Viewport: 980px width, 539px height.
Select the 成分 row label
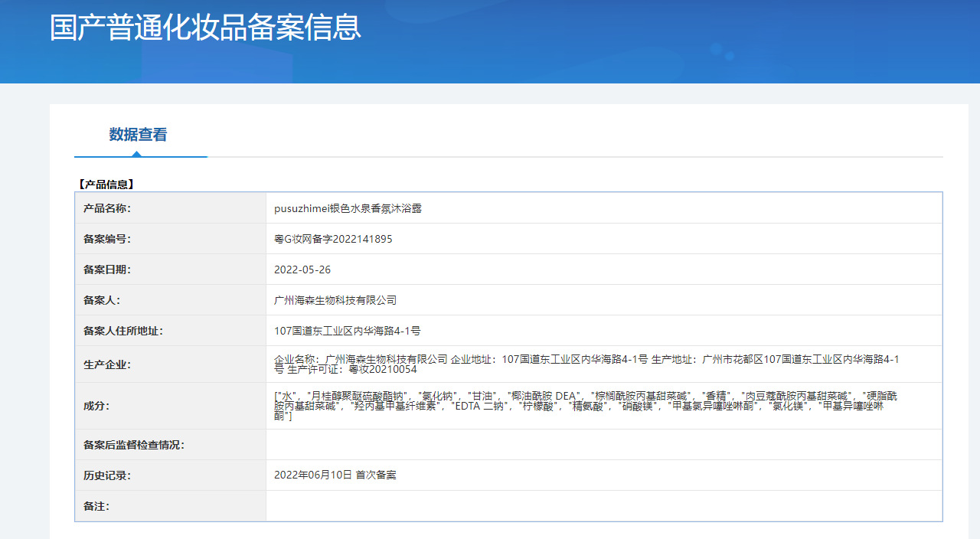point(96,406)
